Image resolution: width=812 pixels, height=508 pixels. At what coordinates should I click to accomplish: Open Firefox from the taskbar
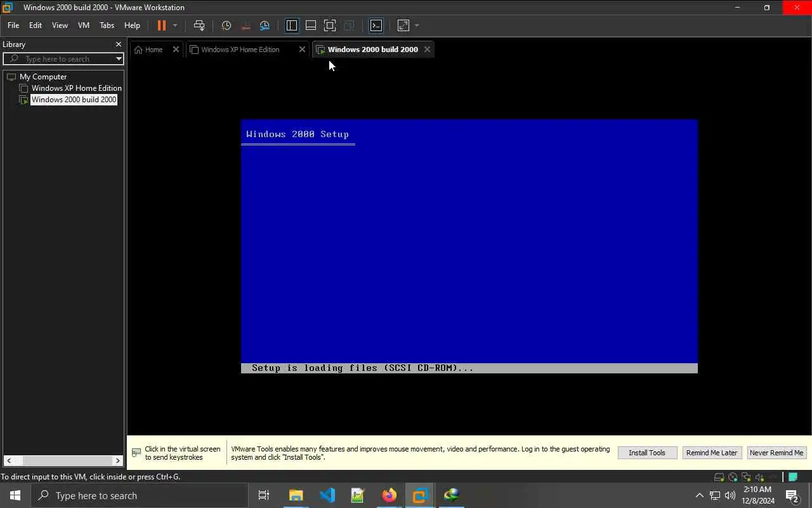390,495
